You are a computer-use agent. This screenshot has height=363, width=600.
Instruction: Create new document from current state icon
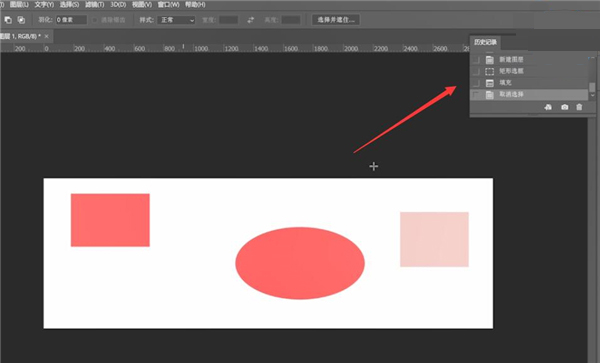(x=548, y=107)
